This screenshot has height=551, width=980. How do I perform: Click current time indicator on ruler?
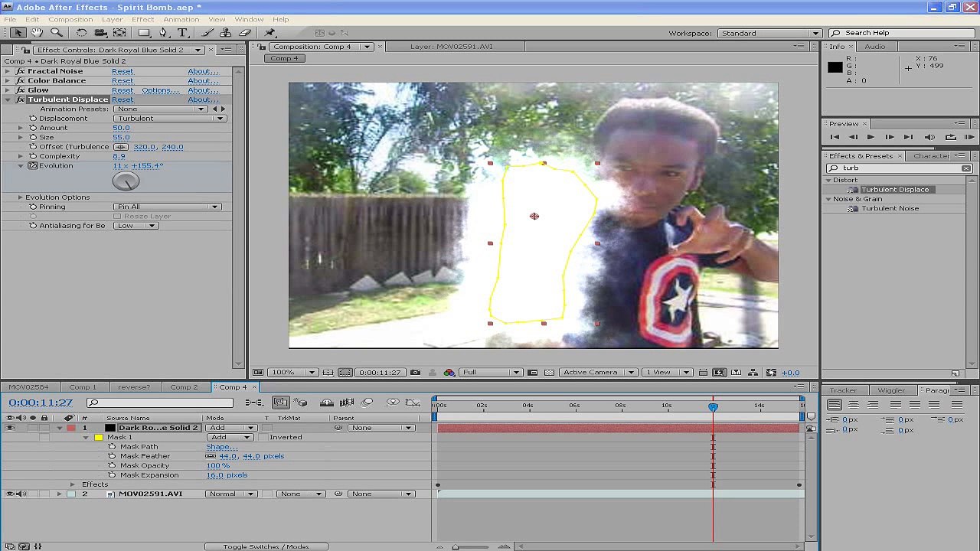point(713,406)
